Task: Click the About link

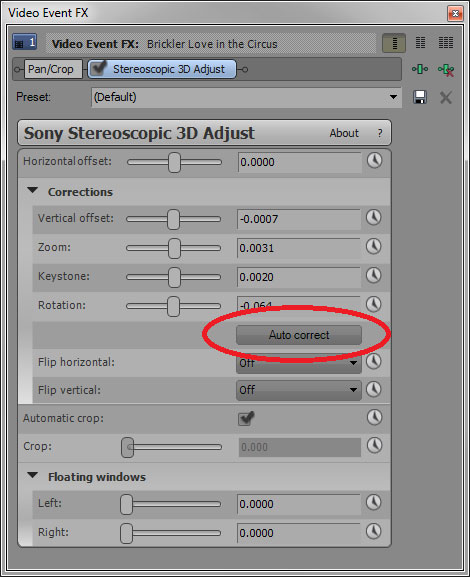Action: [x=344, y=133]
